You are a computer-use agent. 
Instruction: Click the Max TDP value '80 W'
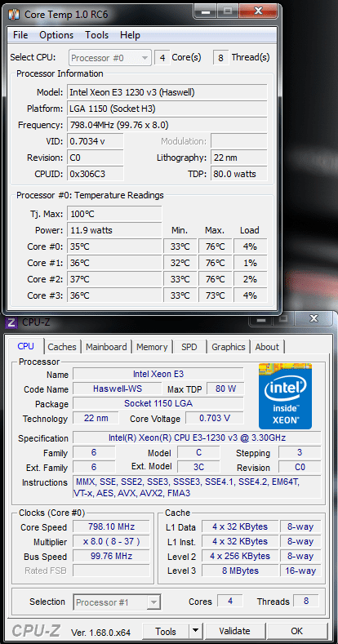point(225,389)
